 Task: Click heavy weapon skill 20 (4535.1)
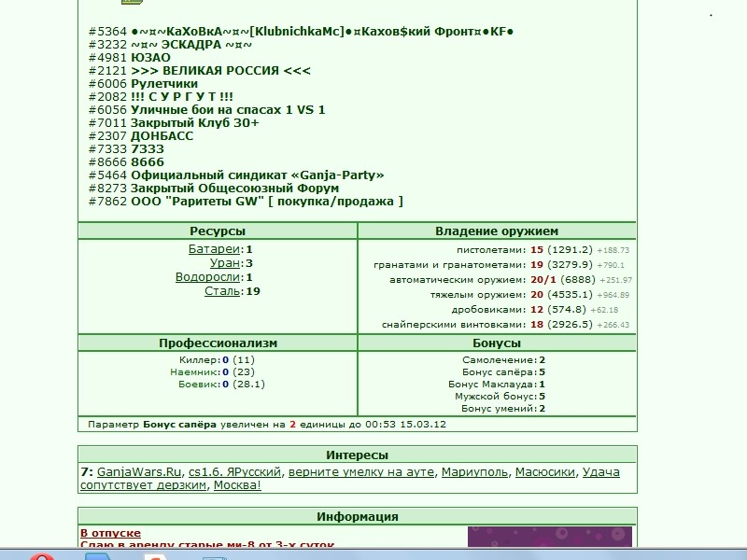pyautogui.click(x=562, y=295)
